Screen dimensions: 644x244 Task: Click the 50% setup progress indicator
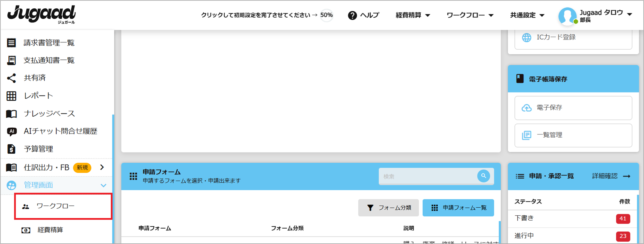[326, 15]
